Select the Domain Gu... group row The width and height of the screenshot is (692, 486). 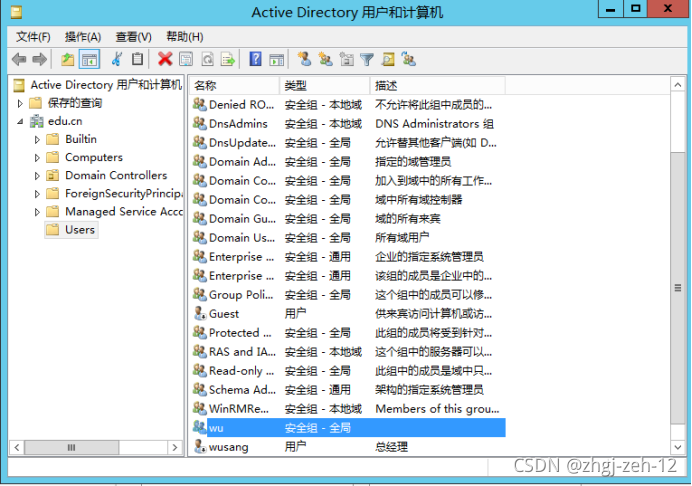tap(347, 219)
